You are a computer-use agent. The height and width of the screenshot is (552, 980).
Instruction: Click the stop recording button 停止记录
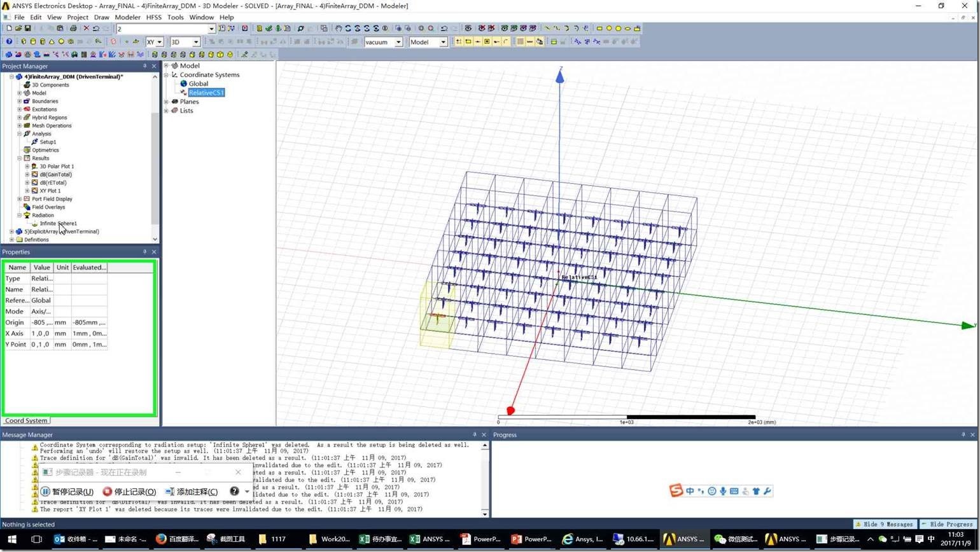130,492
